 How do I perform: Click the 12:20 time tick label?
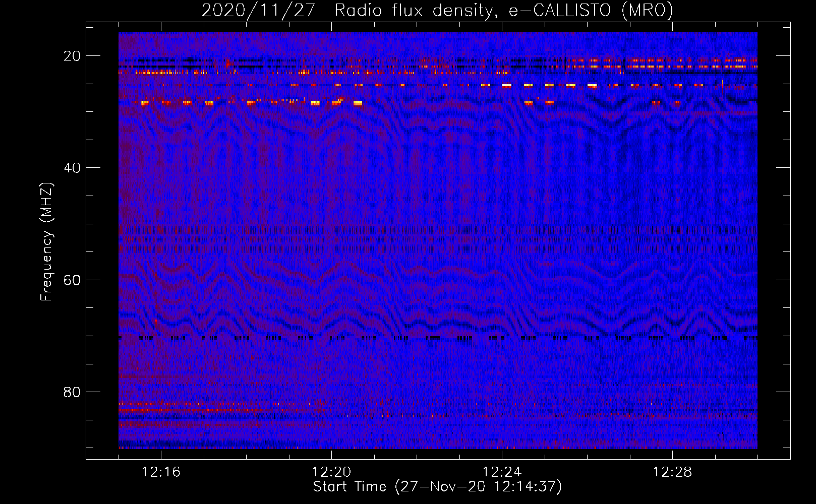[x=332, y=472]
